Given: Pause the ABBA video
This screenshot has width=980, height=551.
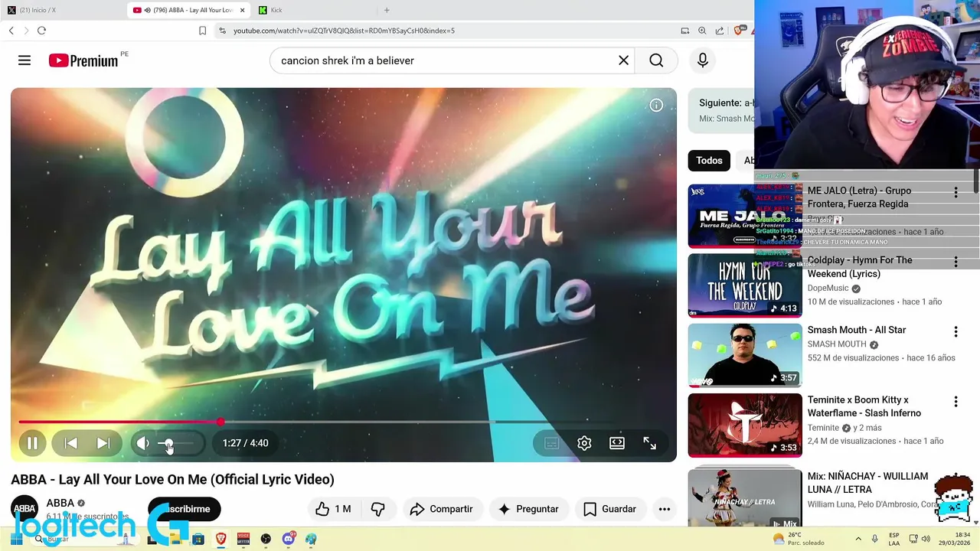Looking at the screenshot, I should [x=32, y=443].
